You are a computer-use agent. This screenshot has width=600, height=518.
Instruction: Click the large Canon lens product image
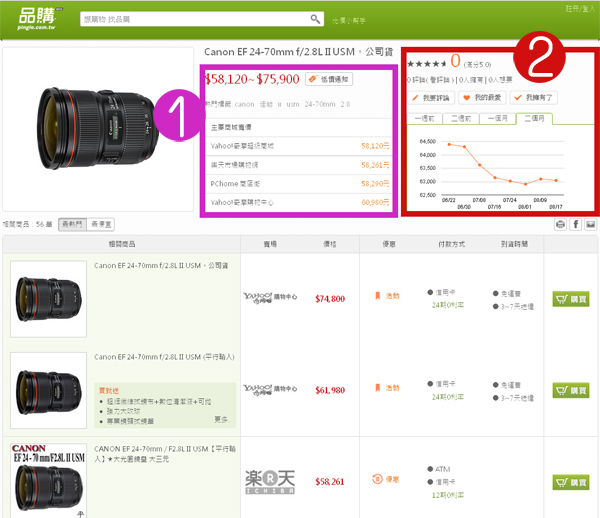(x=98, y=129)
